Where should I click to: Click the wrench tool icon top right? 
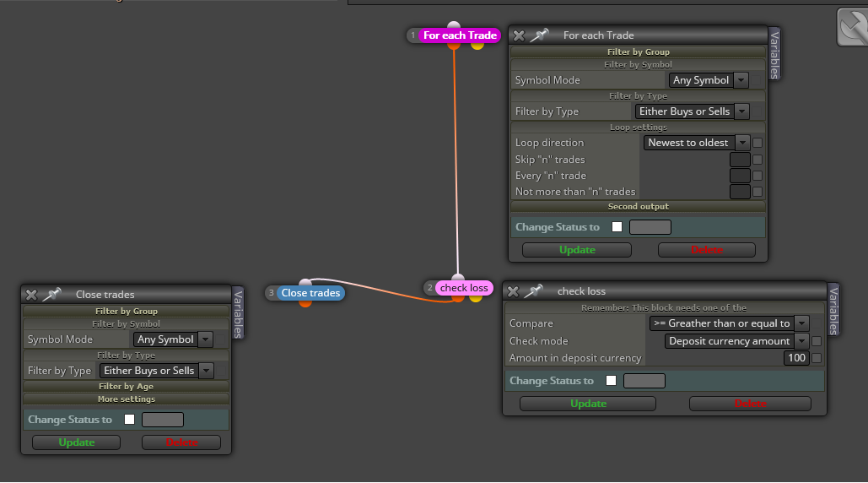(853, 26)
